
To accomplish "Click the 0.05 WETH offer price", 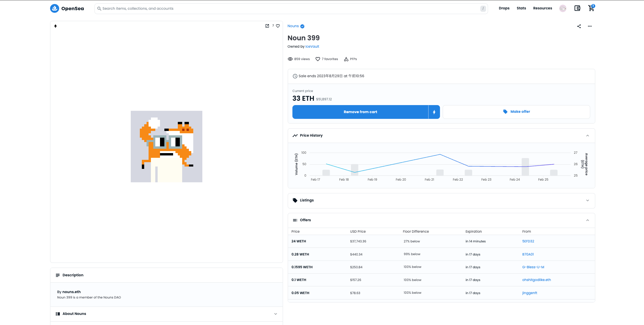I will click(300, 293).
